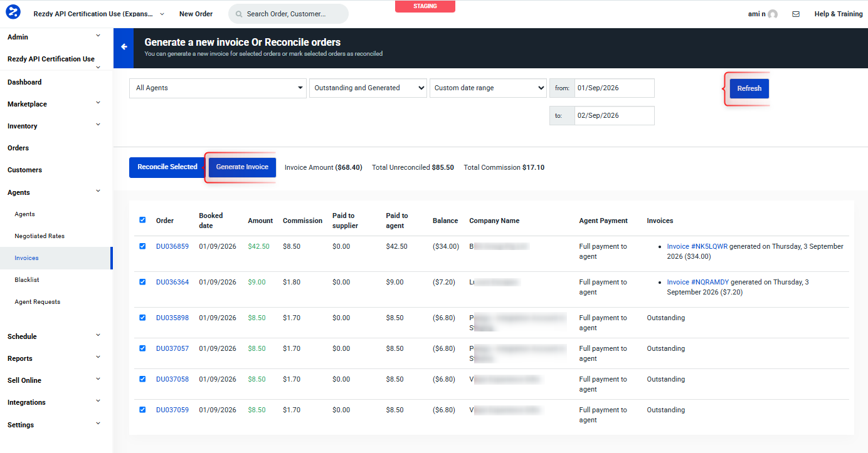868x453 pixels.
Task: Open Help & Training link
Action: pyautogui.click(x=839, y=14)
